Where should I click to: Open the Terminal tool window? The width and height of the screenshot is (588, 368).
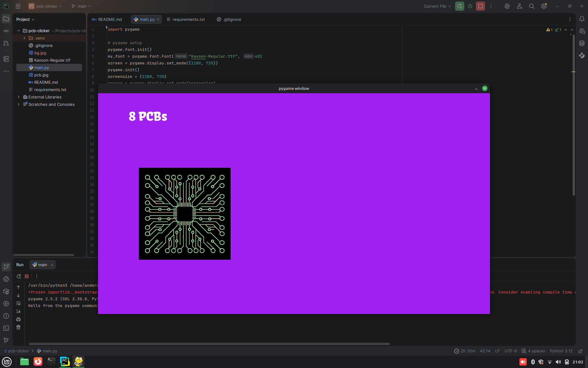pyautogui.click(x=6, y=328)
